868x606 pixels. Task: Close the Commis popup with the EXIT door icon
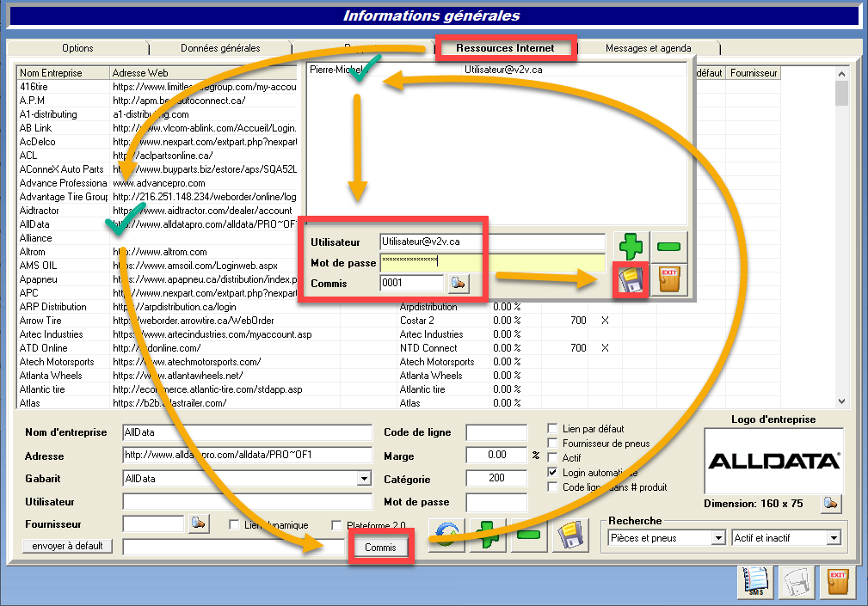668,279
